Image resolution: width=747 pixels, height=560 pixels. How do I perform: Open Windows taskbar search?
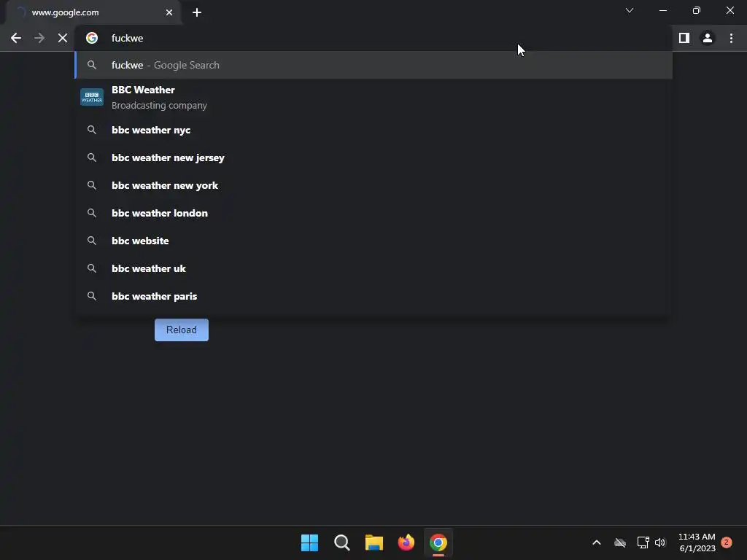click(341, 542)
